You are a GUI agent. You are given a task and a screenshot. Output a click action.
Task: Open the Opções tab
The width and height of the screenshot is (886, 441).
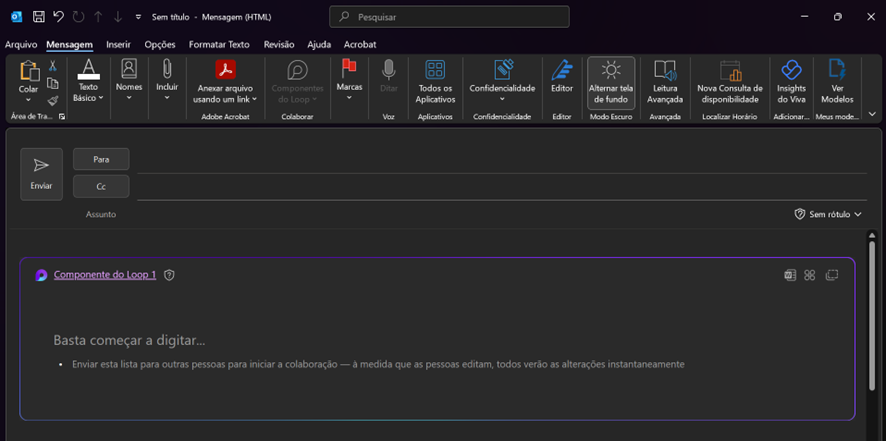tap(160, 44)
